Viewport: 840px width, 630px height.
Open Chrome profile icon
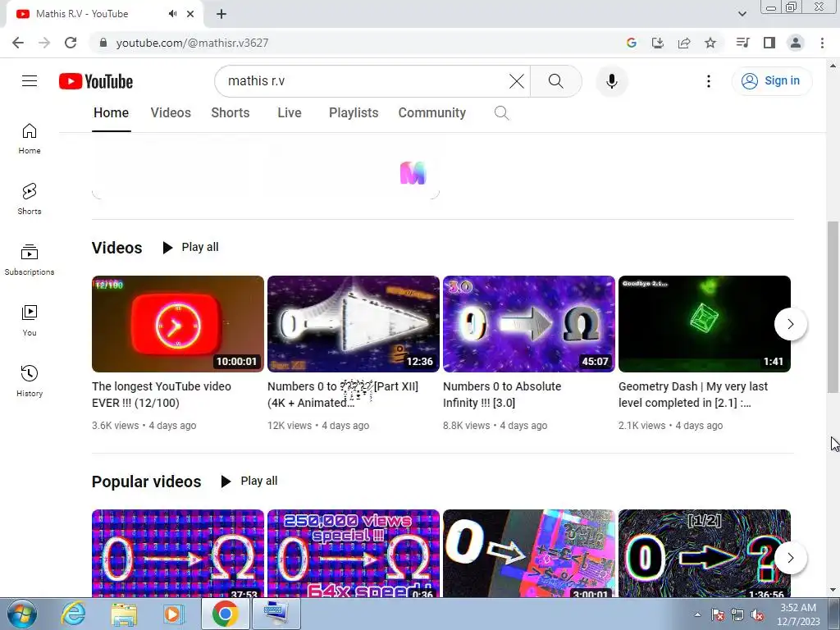tap(796, 43)
